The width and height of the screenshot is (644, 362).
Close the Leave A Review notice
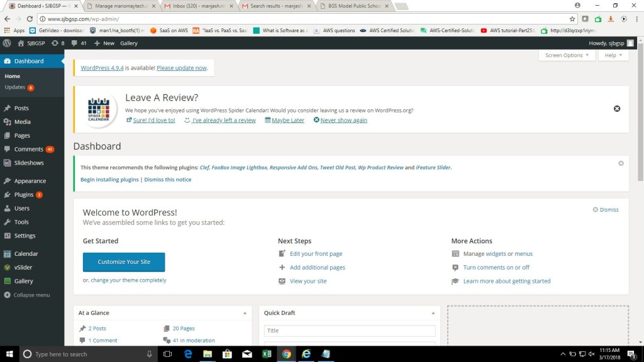617,109
